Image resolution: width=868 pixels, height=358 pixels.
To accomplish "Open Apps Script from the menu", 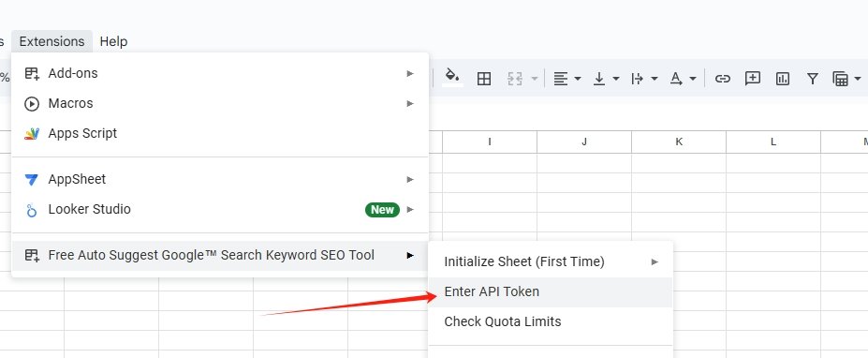I will click(220, 134).
